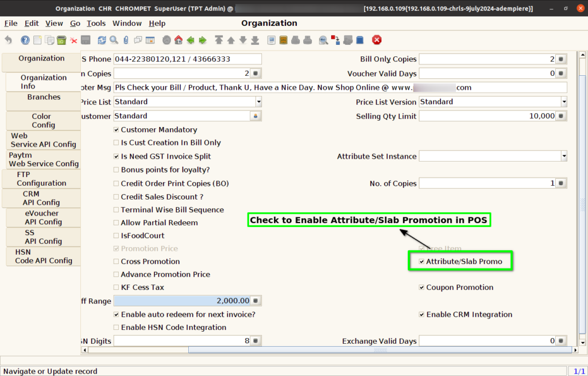Image resolution: width=588 pixels, height=376 pixels.
Task: Click the Cutoff Range 2,000.00 field
Action: point(182,301)
